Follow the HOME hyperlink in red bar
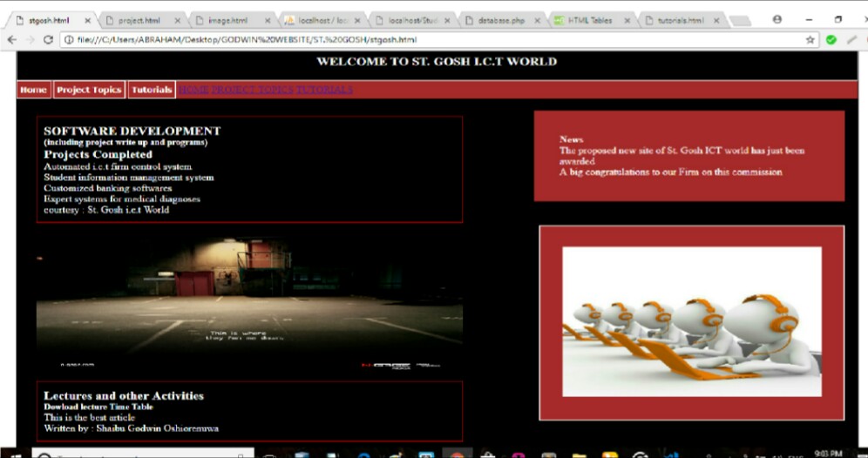The width and height of the screenshot is (868, 458). pyautogui.click(x=193, y=90)
